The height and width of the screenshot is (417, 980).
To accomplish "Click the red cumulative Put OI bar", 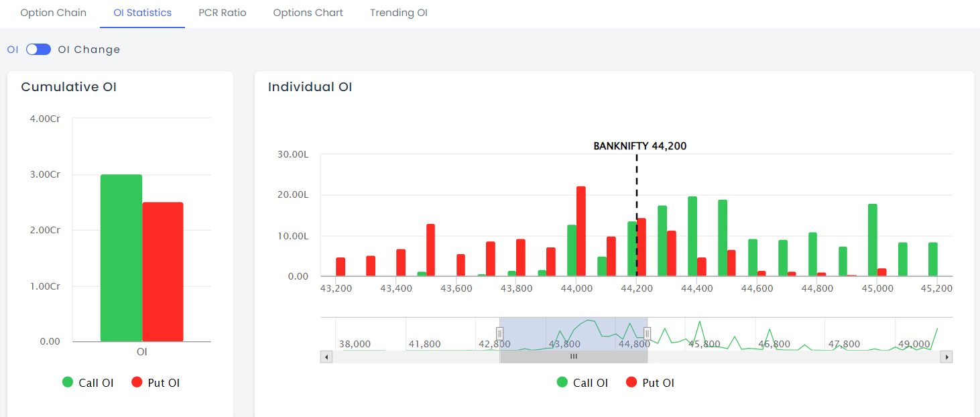I will [x=163, y=272].
